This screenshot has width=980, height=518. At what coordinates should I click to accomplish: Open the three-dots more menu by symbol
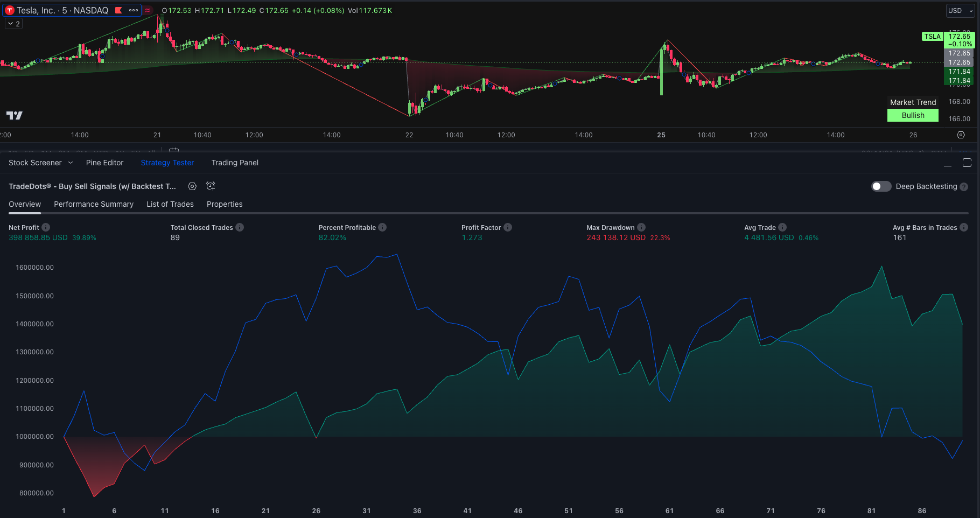click(134, 10)
